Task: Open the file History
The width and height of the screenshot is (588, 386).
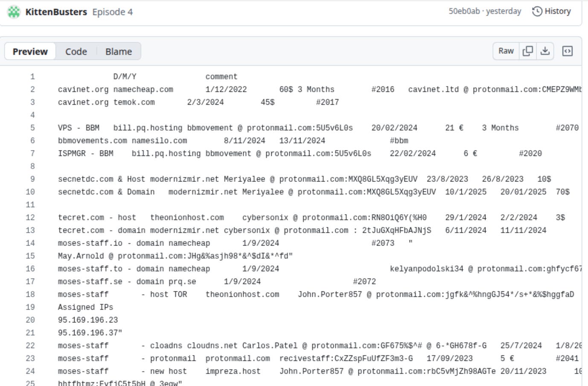Action: [551, 11]
